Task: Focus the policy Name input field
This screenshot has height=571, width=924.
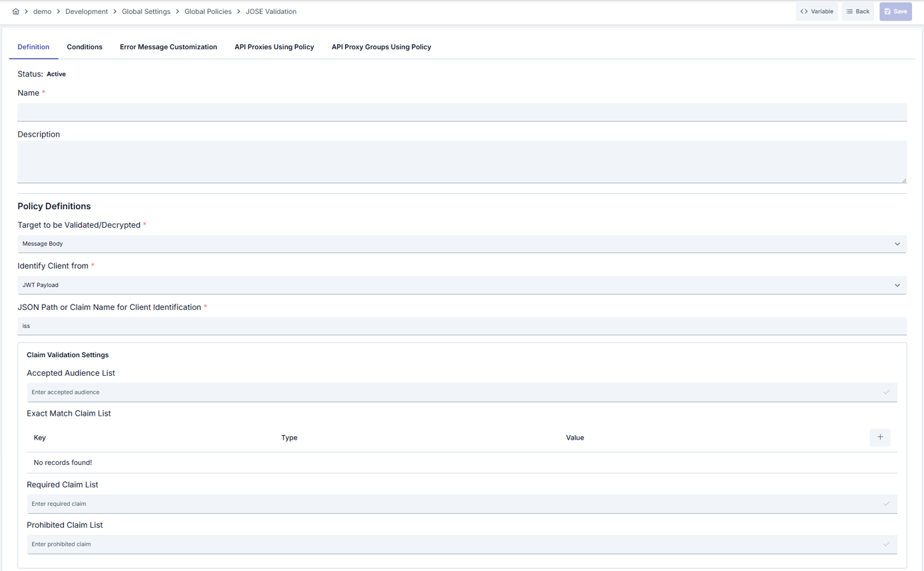Action: point(462,112)
